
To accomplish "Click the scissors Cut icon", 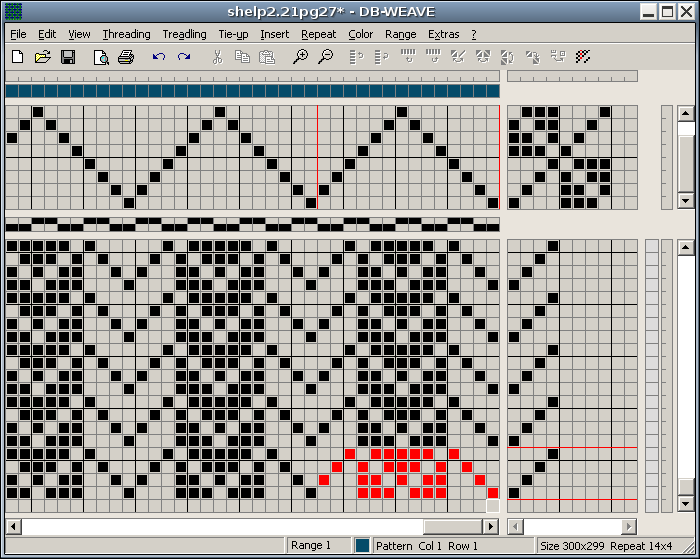I will 217,57.
